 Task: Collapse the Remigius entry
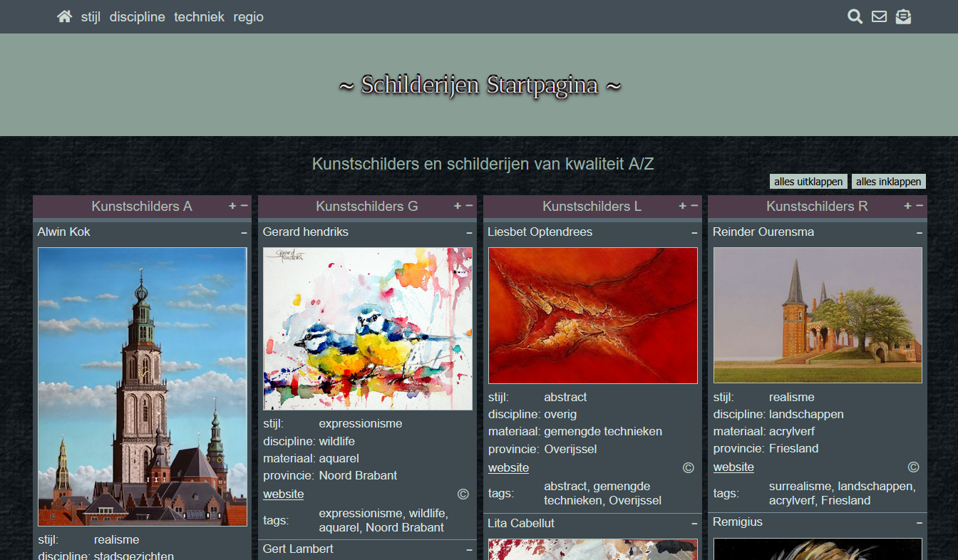point(919,522)
